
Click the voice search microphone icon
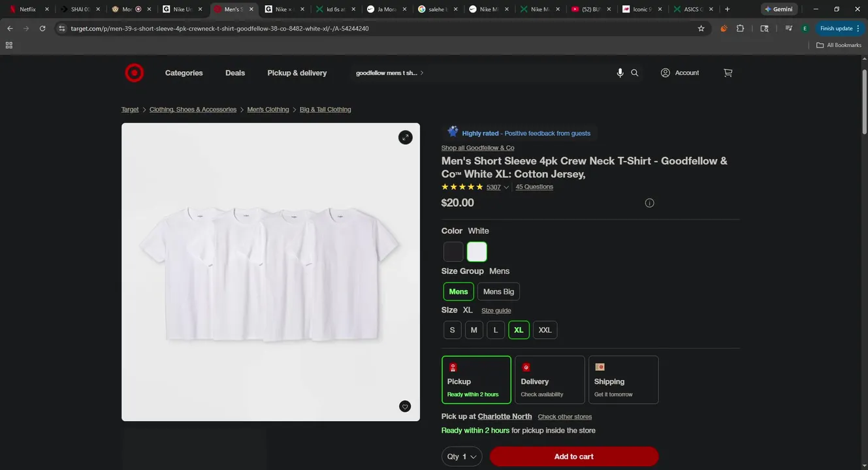(x=620, y=73)
